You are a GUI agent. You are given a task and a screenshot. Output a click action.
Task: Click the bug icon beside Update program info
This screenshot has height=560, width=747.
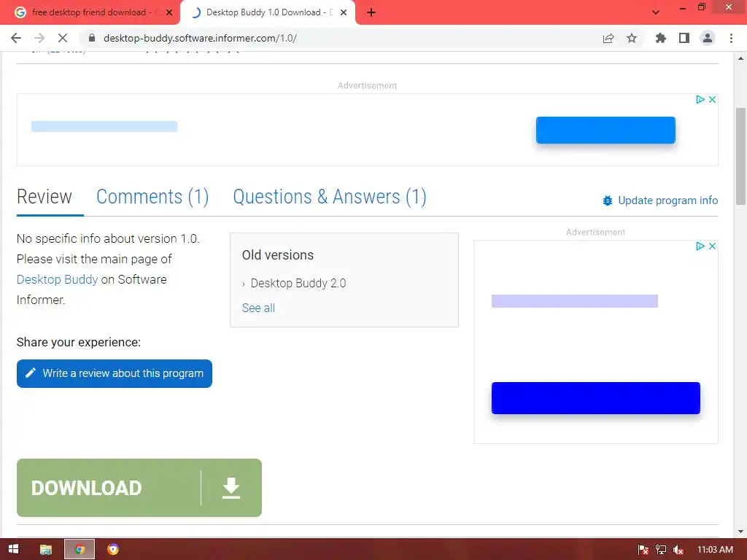point(608,201)
